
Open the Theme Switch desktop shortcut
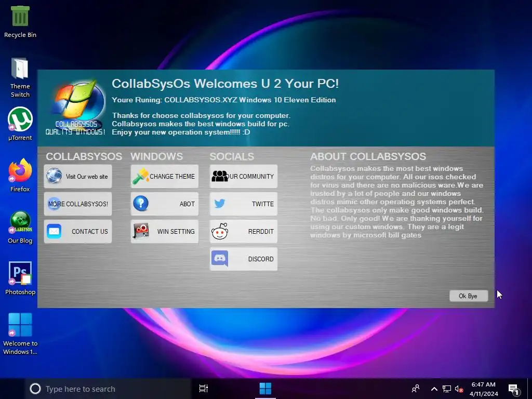(x=20, y=77)
